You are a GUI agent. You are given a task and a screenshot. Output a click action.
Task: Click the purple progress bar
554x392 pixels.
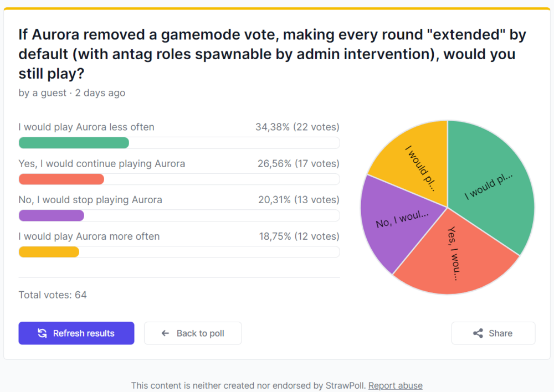(x=52, y=215)
